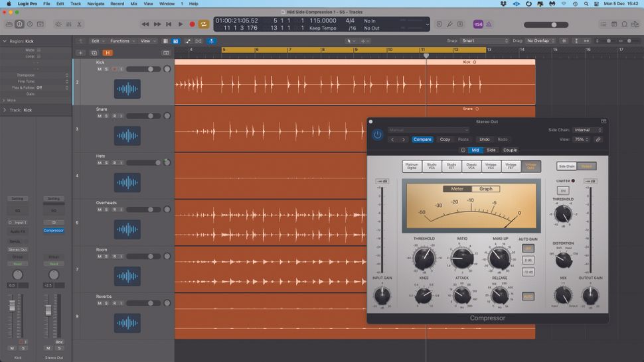Solo the Overheads track
The height and width of the screenshot is (362, 644).
click(106, 210)
